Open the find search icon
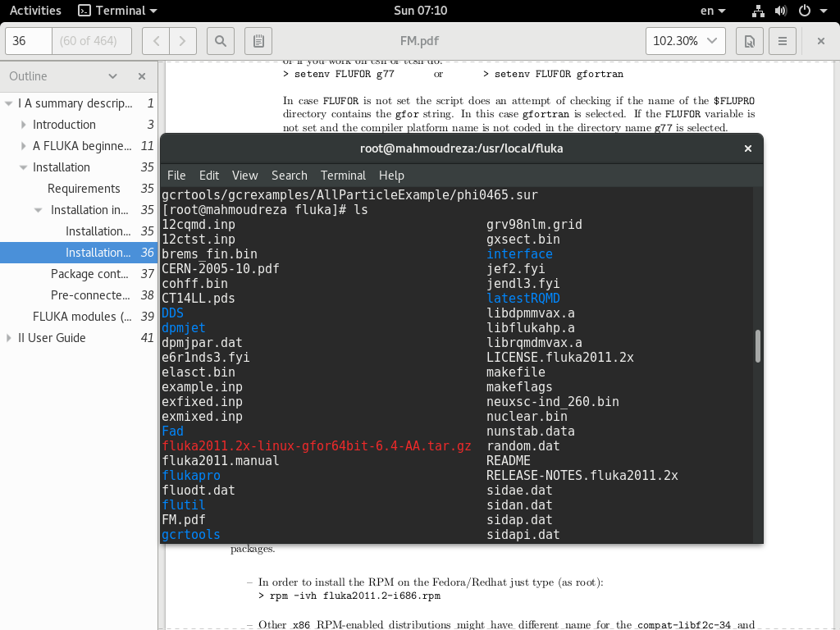Image resolution: width=840 pixels, height=630 pixels. pos(220,41)
